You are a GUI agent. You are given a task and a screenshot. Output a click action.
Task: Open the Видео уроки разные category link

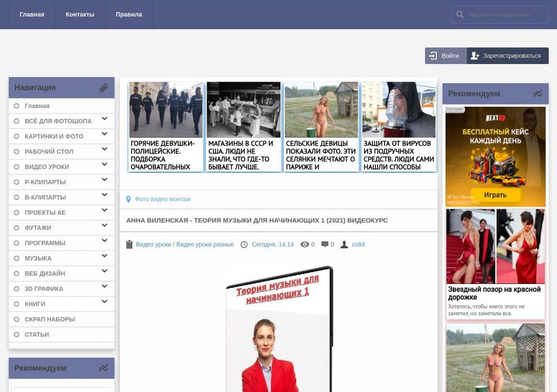(205, 244)
